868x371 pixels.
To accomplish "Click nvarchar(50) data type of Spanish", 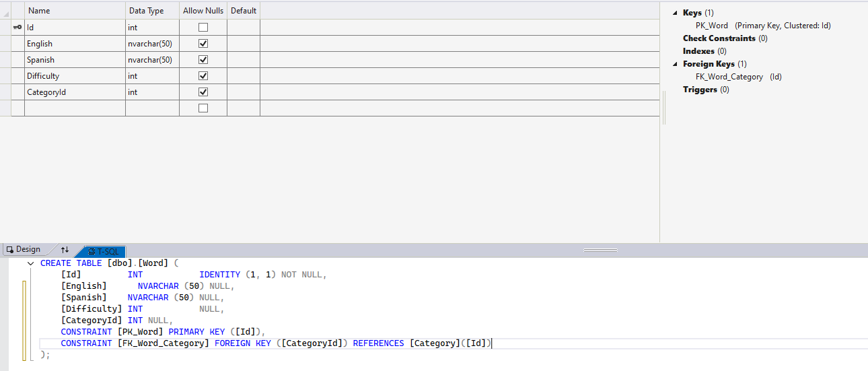I will 152,60.
